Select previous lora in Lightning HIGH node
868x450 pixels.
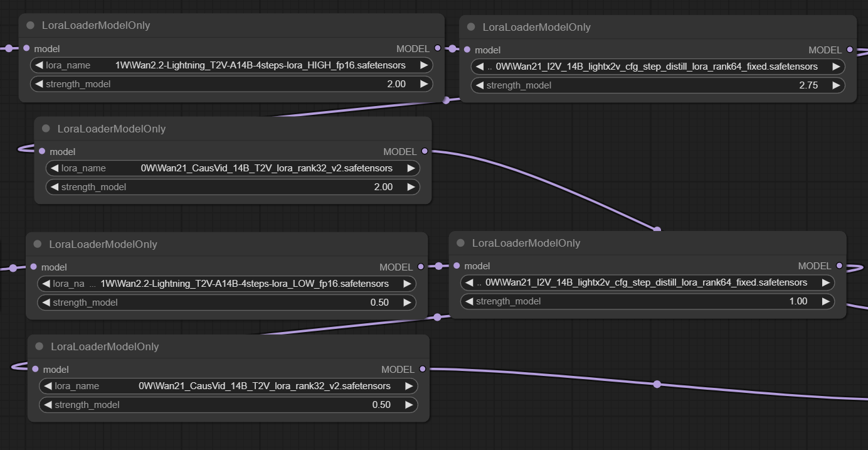[39, 65]
